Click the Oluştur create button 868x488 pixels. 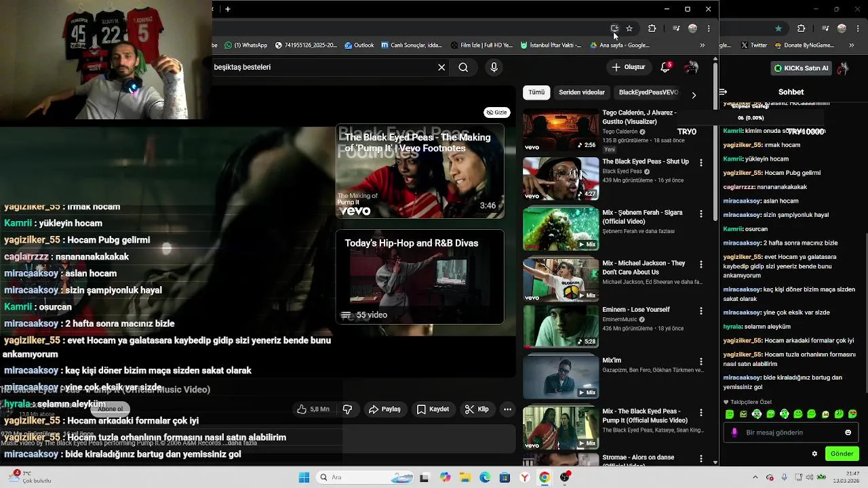629,67
